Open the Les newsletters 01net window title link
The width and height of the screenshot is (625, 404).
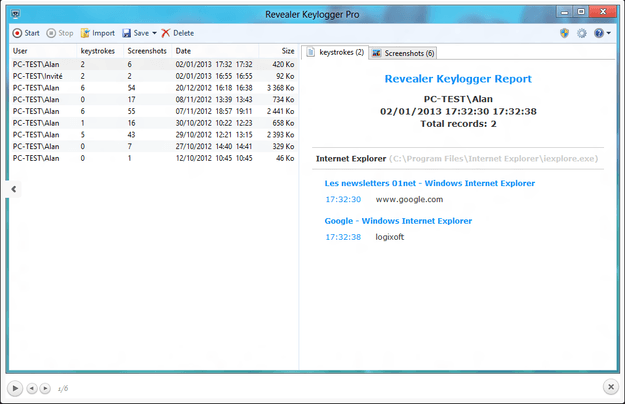coord(430,183)
